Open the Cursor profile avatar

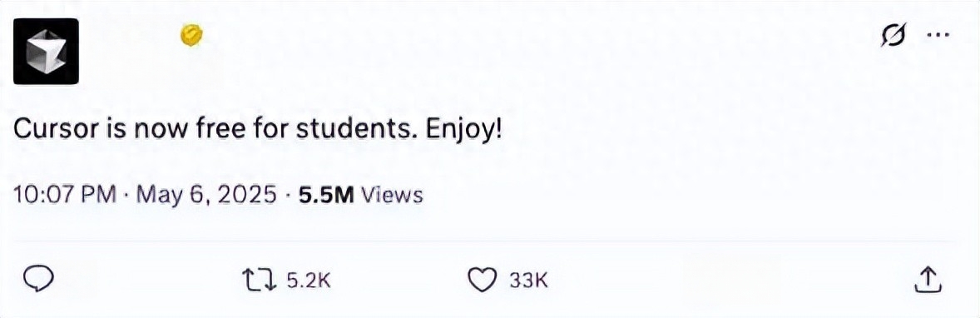[x=46, y=52]
